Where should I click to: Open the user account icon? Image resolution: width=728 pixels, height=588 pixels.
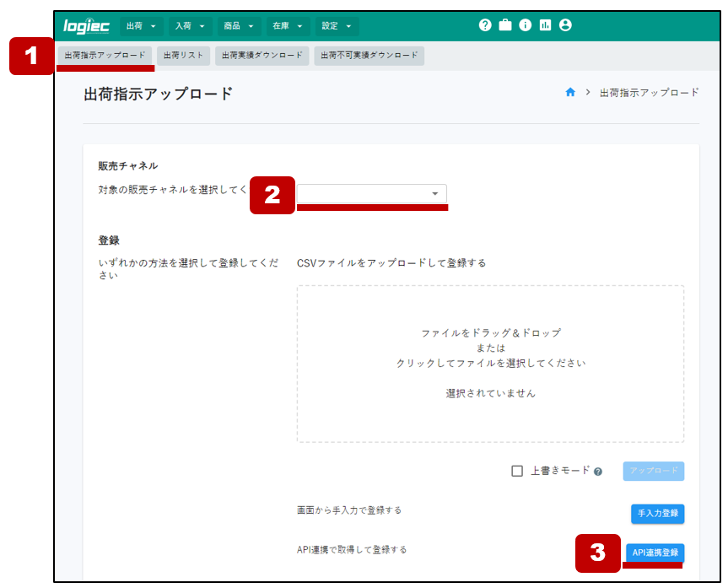pyautogui.click(x=565, y=25)
